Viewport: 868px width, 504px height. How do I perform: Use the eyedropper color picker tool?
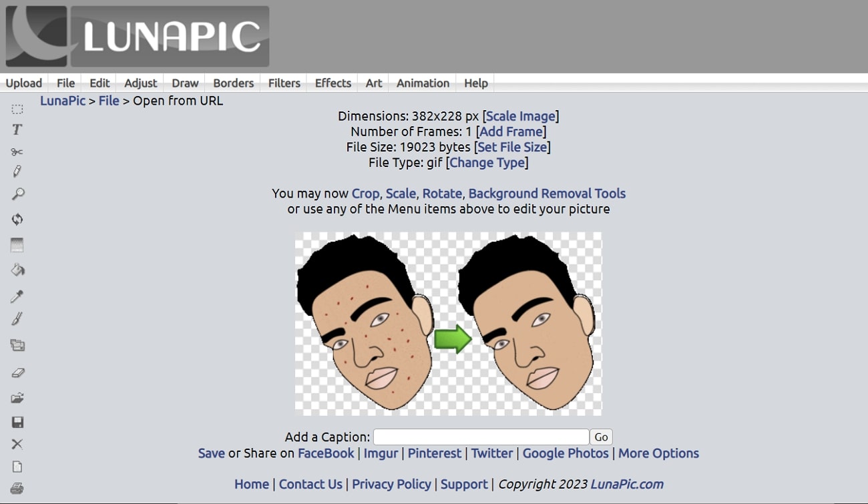(x=17, y=296)
